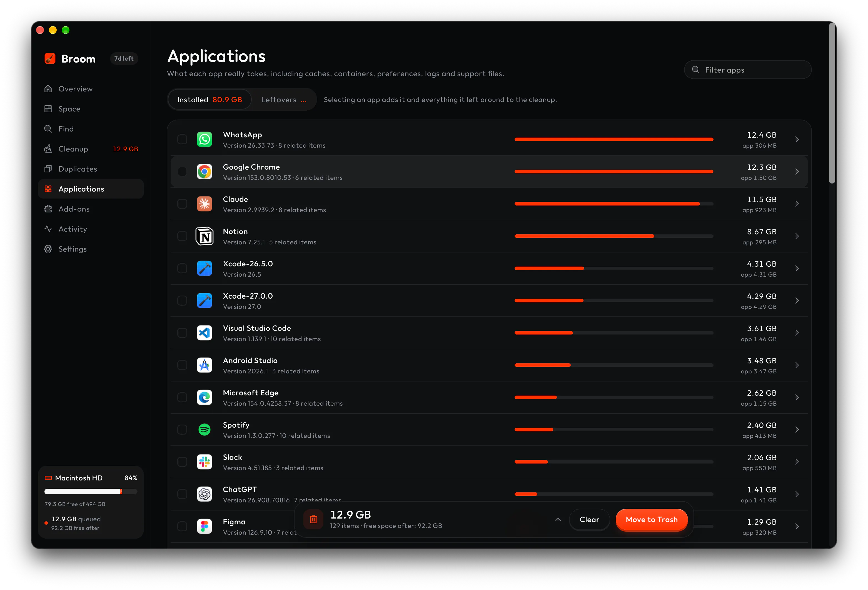Open the Find section

(91, 129)
